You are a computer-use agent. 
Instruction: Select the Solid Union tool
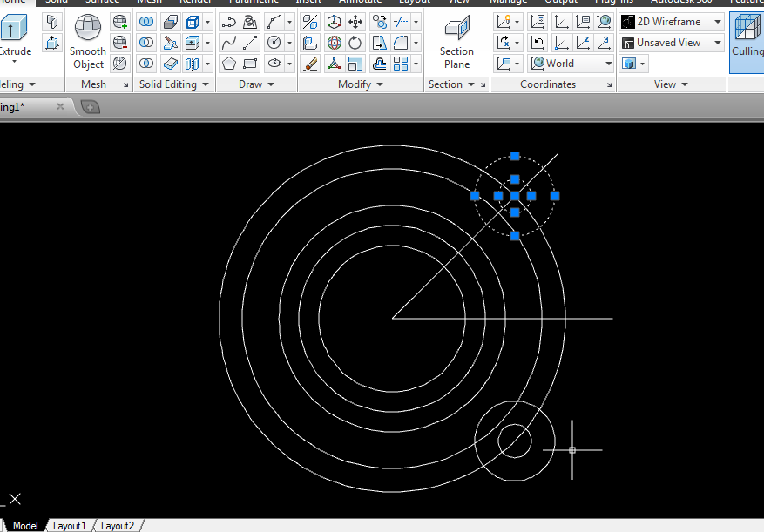(146, 22)
